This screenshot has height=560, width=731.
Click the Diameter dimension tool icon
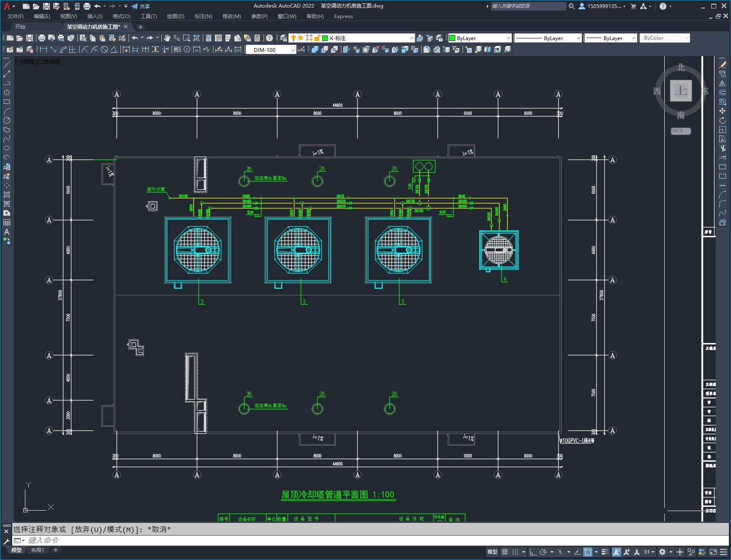pyautogui.click(x=104, y=49)
